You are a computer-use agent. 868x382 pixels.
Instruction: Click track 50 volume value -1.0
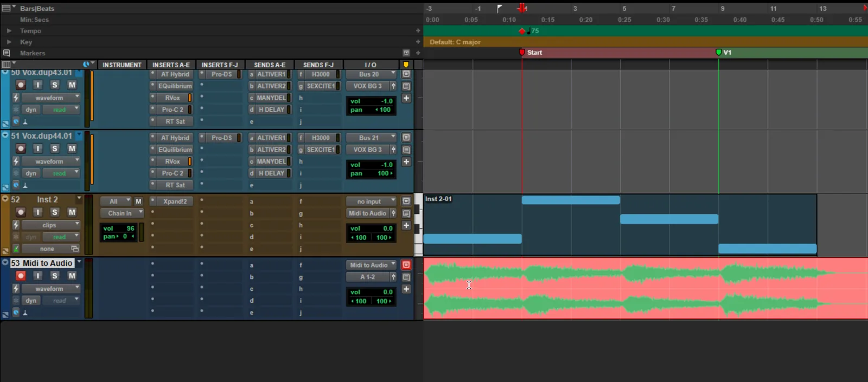[387, 101]
